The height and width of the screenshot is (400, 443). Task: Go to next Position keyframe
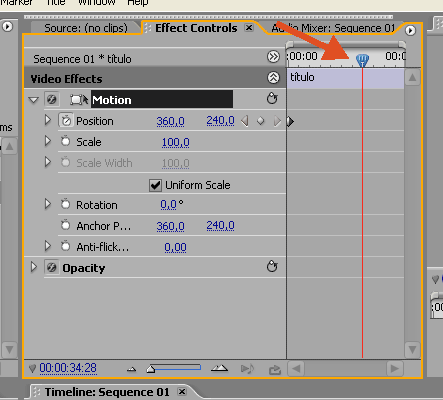pos(277,121)
